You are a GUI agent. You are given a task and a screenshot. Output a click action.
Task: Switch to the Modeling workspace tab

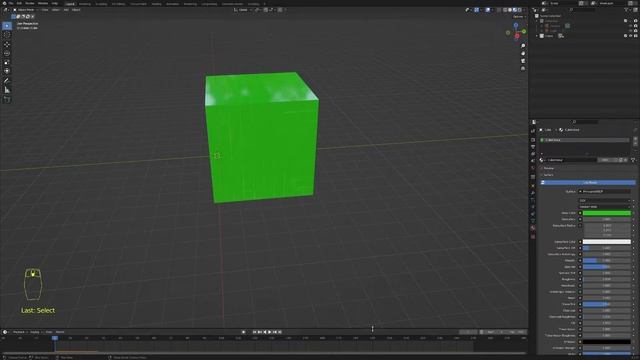84,4
